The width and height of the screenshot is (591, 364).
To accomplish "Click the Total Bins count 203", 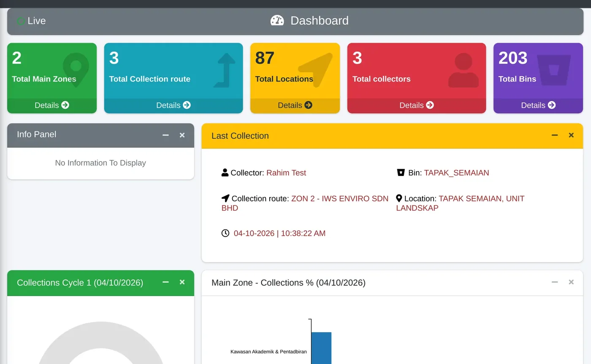I will pos(513,58).
